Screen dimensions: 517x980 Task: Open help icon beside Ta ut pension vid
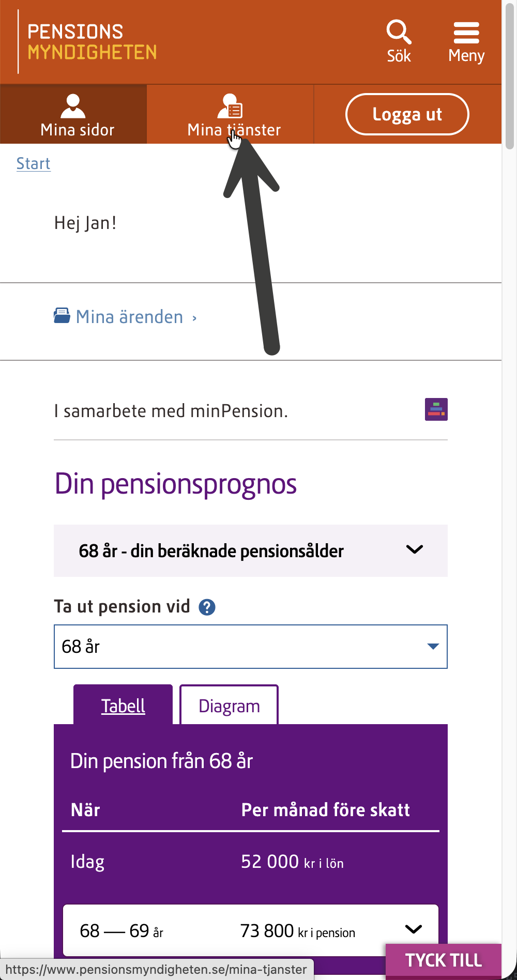207,607
